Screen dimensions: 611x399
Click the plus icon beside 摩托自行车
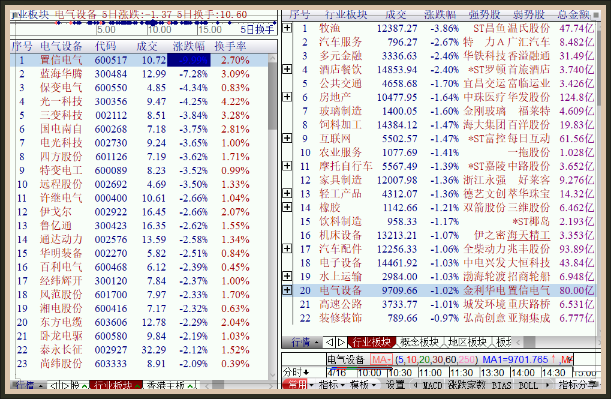[x=287, y=166]
